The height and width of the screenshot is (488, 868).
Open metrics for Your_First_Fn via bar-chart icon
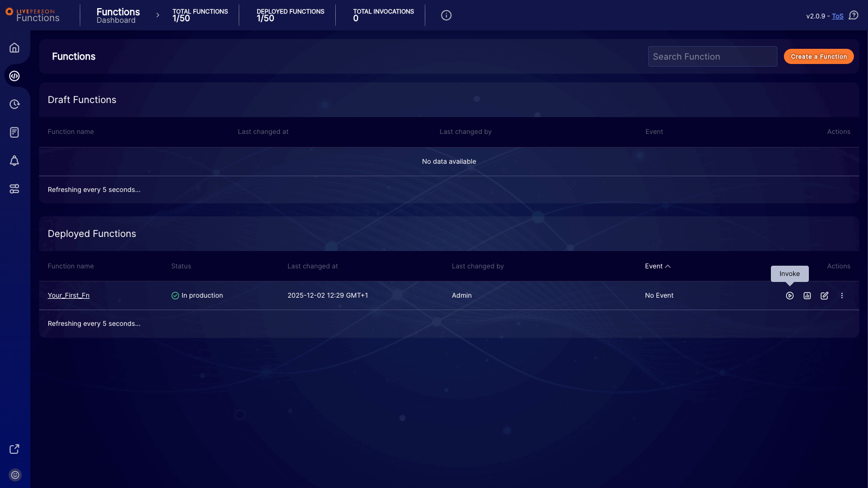[x=807, y=296]
